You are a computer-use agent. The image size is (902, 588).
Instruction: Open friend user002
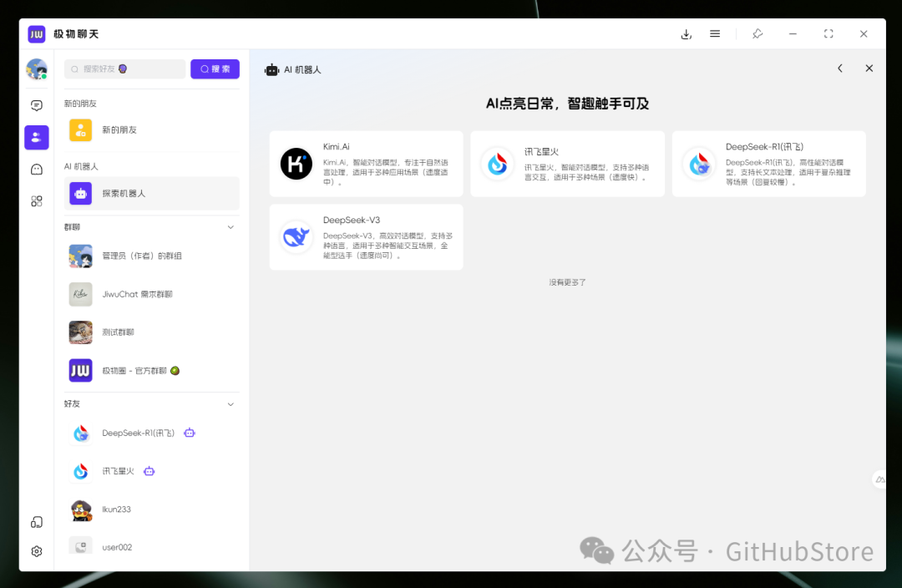[x=152, y=547]
